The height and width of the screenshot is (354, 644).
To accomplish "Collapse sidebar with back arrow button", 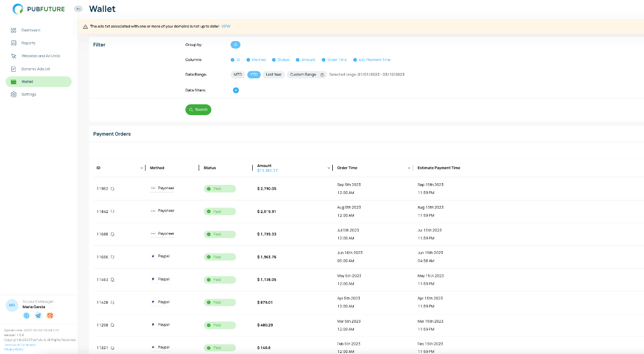I will point(78,9).
